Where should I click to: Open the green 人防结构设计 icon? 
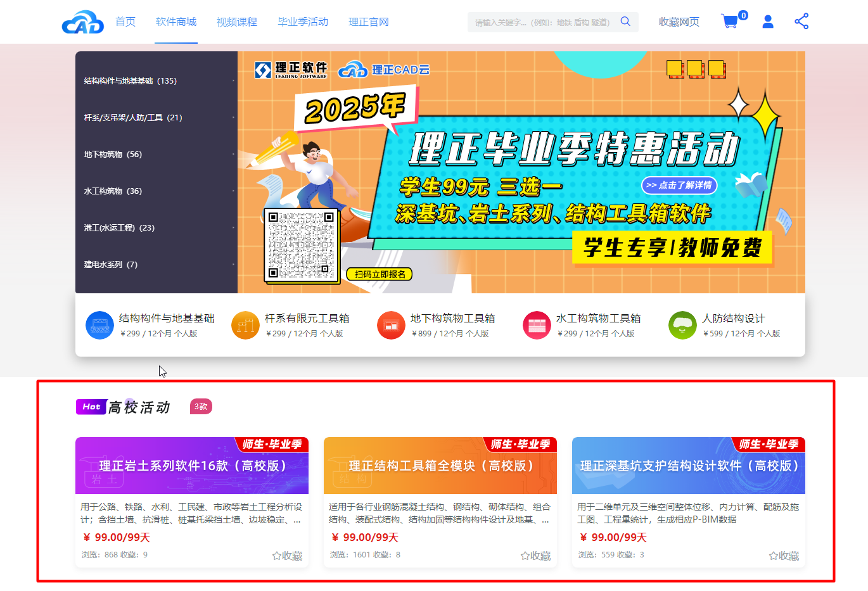pyautogui.click(x=682, y=325)
